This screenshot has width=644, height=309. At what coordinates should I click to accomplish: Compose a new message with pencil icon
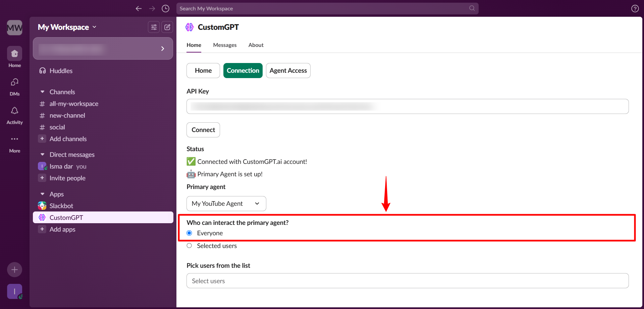[167, 27]
